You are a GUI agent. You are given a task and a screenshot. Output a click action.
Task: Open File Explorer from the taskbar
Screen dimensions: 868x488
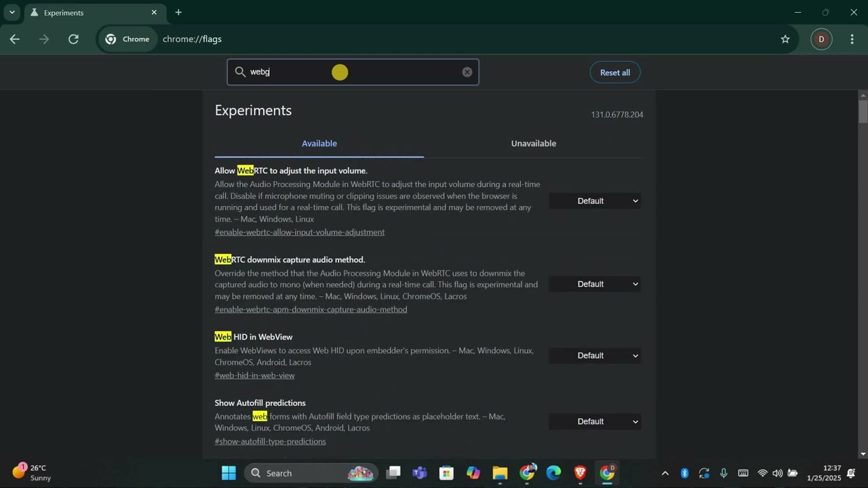(500, 473)
